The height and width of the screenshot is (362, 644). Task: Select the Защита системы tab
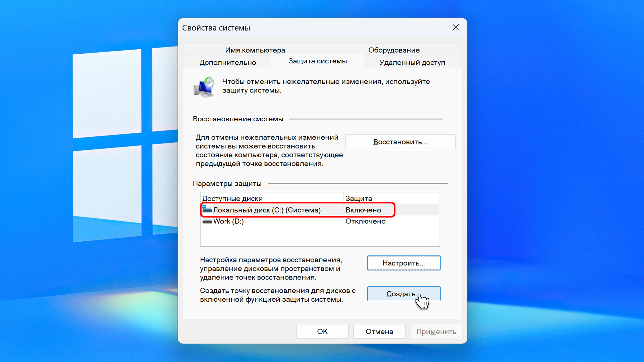click(x=318, y=61)
